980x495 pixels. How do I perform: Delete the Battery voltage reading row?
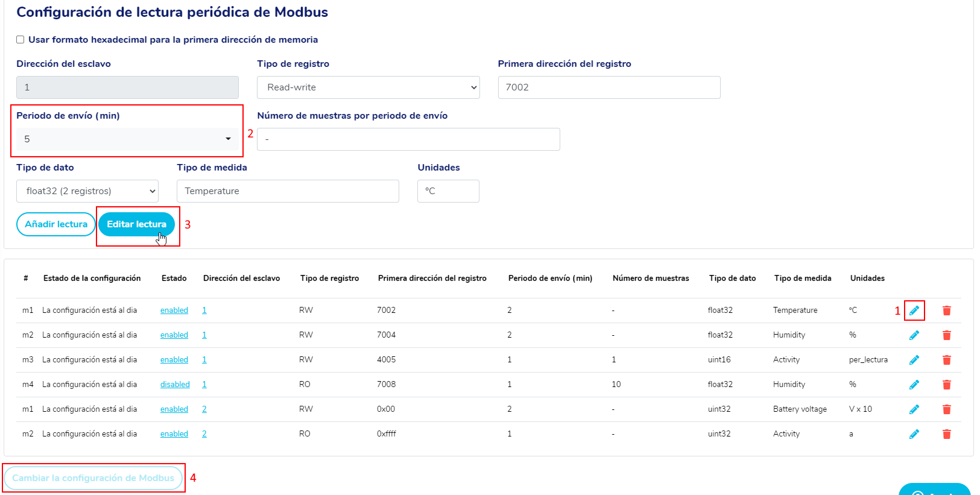946,409
